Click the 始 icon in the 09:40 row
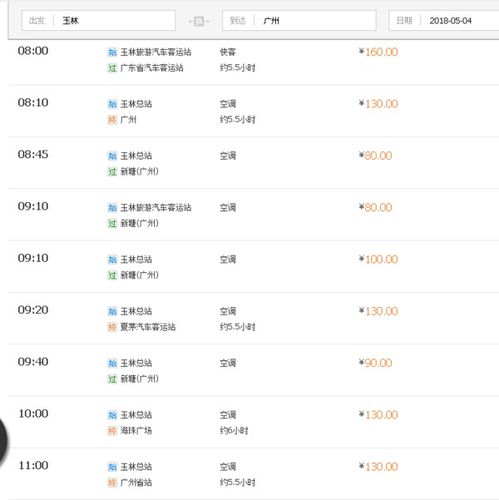The height and width of the screenshot is (500, 499). click(x=112, y=363)
